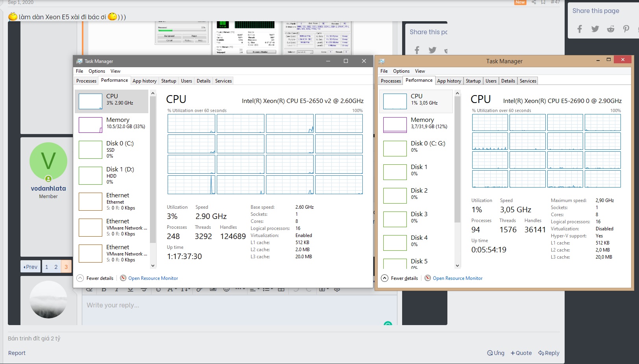639x364 pixels.
Task: Select the Performance tab in the E5-2690 window
Action: (419, 80)
